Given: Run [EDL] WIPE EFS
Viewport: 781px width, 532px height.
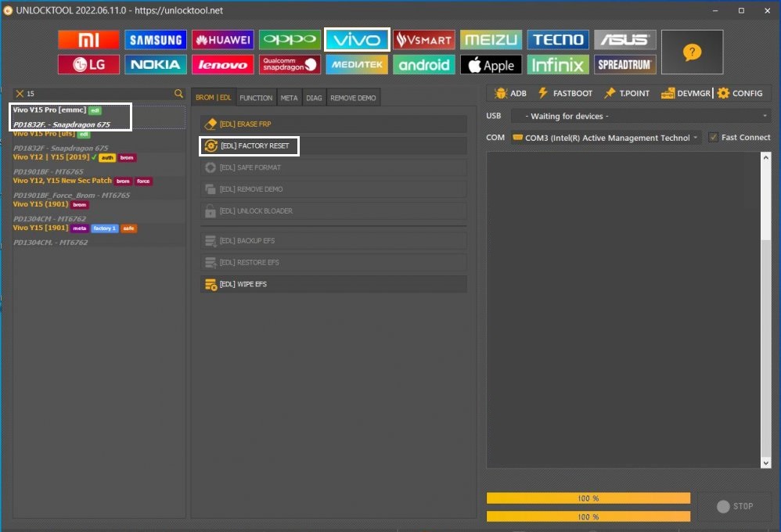Looking at the screenshot, I should (x=333, y=285).
